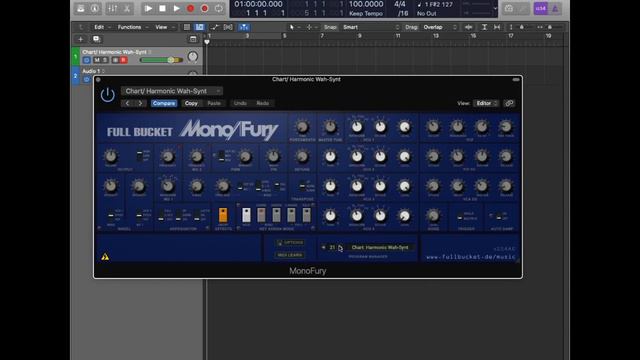Open the Editors scissors icon

click(127, 8)
